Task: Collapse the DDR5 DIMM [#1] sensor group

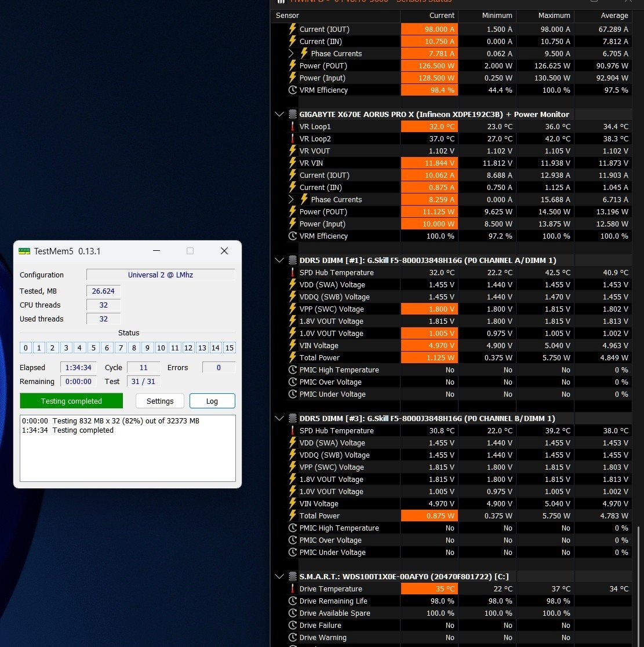Action: (279, 261)
